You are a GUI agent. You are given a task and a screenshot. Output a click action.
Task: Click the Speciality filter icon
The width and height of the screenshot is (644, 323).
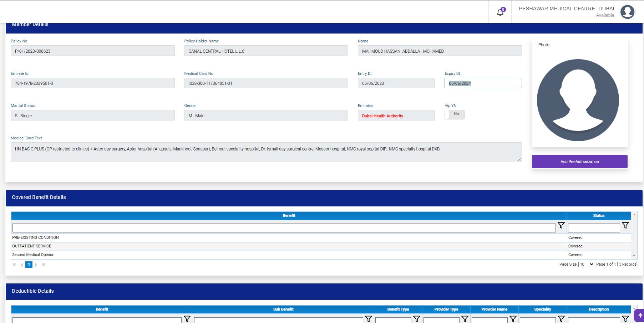[x=561, y=319]
